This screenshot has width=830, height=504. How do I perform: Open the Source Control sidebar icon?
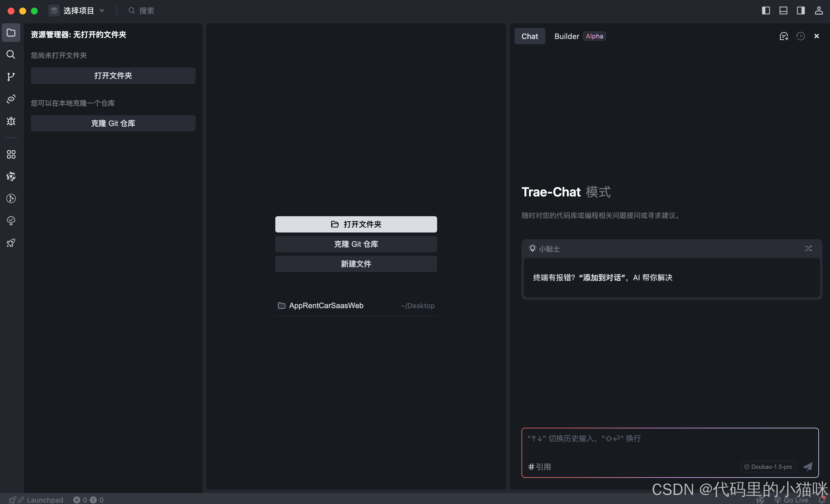(11, 77)
